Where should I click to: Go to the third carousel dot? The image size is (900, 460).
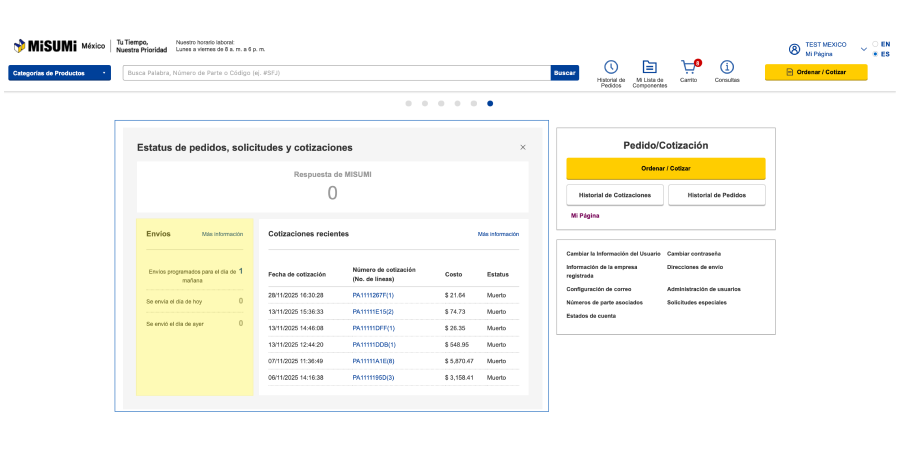441,103
